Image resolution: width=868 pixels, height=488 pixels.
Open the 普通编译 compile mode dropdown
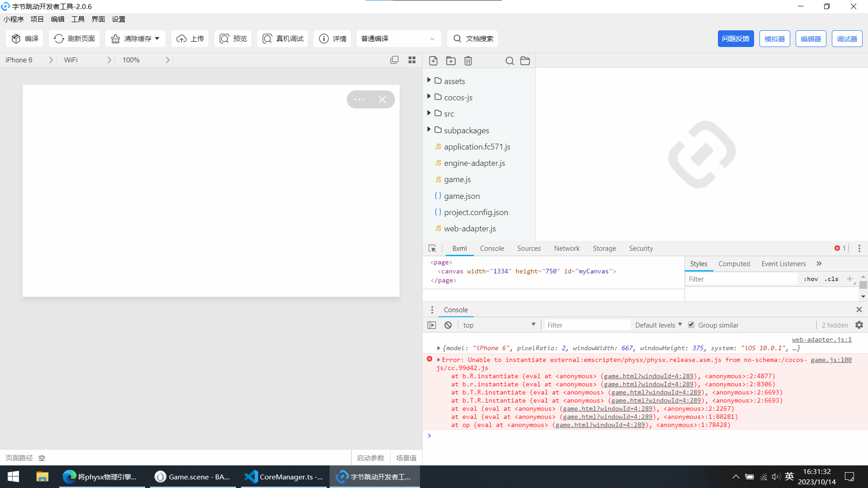398,39
